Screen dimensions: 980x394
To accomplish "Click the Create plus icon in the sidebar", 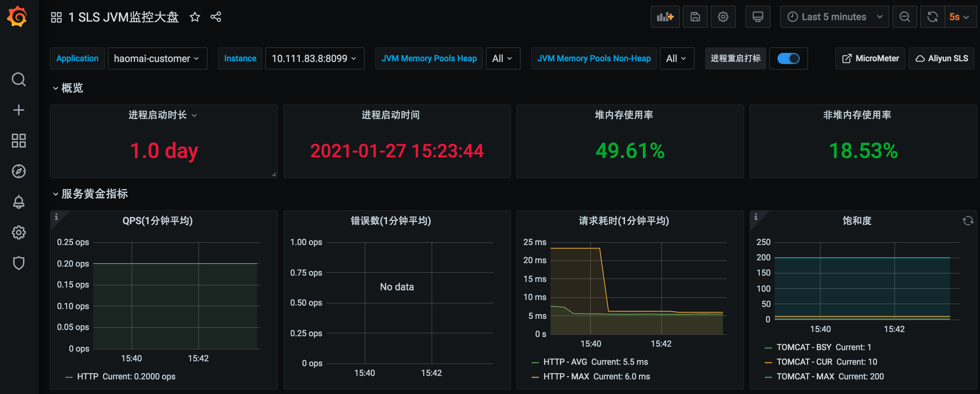I will [x=19, y=110].
